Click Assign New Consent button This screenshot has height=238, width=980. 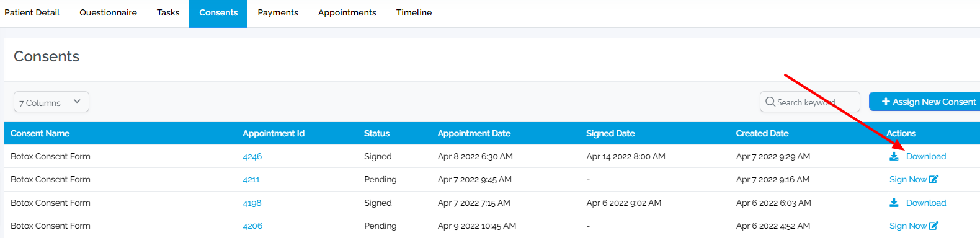[925, 102]
